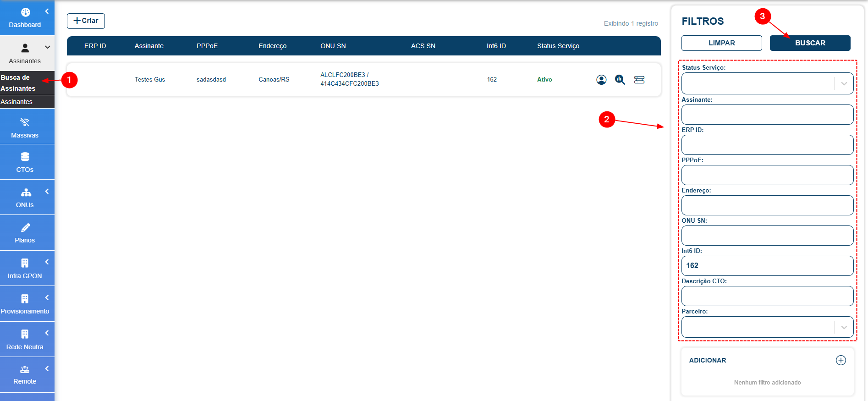Click LIMPAR to clear filters
The width and height of the screenshot is (868, 401).
pos(721,43)
